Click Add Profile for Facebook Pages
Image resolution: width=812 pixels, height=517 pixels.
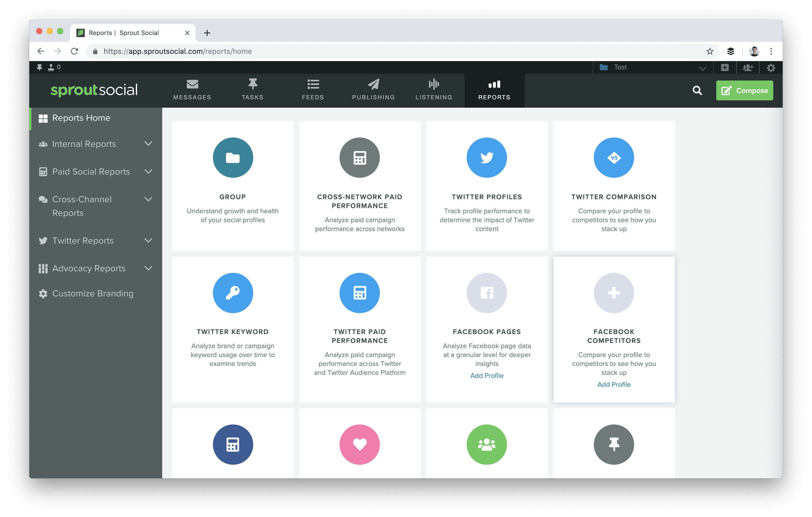coord(487,375)
